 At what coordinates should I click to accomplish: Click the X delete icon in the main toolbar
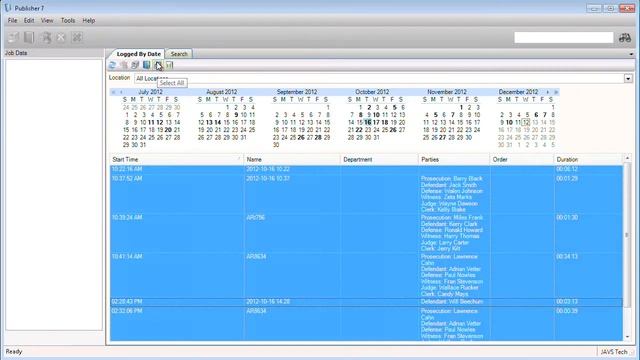[x=61, y=38]
